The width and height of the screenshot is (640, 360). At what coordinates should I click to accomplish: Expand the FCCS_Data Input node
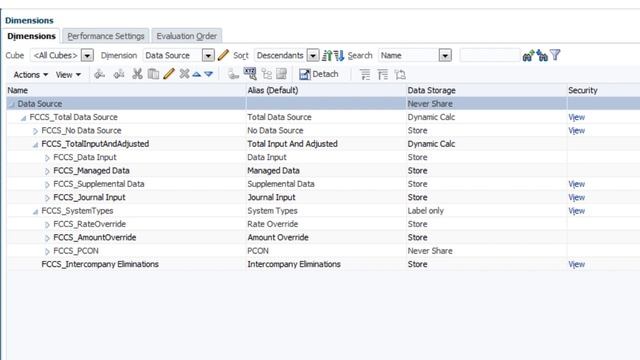coord(47,158)
